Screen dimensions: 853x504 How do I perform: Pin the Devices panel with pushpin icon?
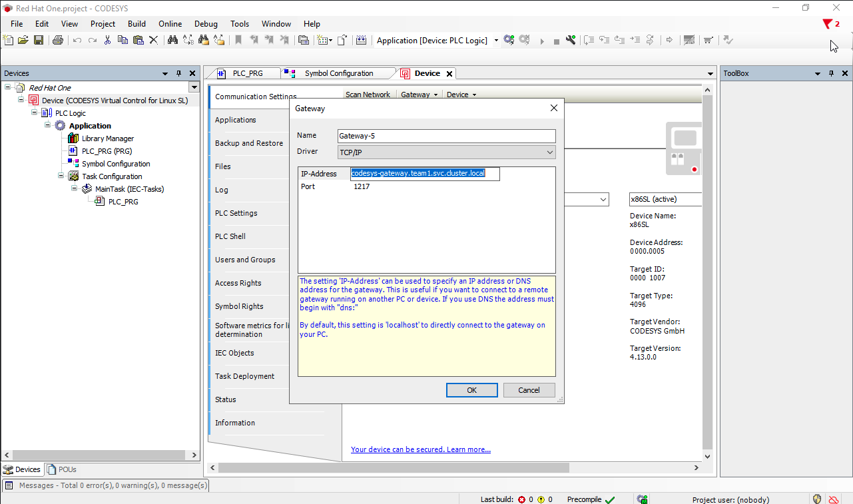pos(178,73)
